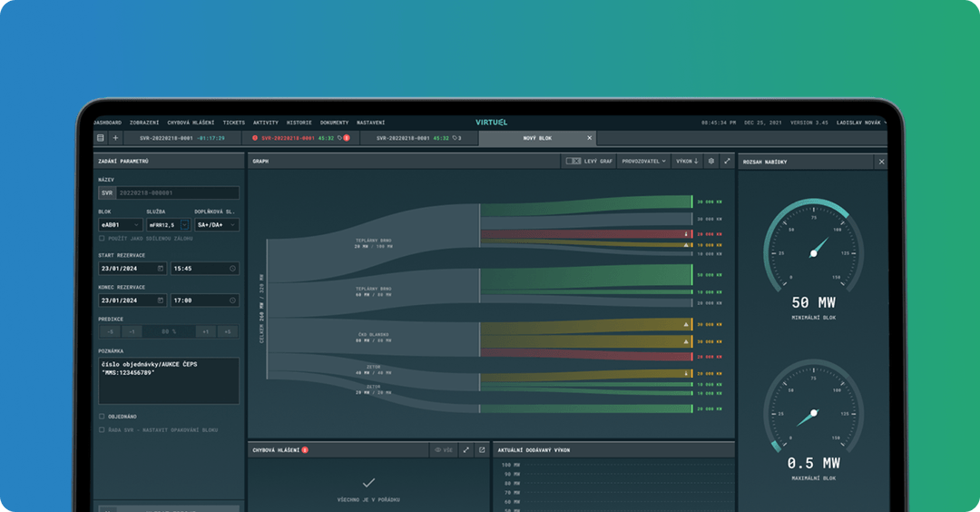Image resolution: width=980 pixels, height=512 pixels.
Task: Open the Provozovatel dropdown
Action: point(643,162)
